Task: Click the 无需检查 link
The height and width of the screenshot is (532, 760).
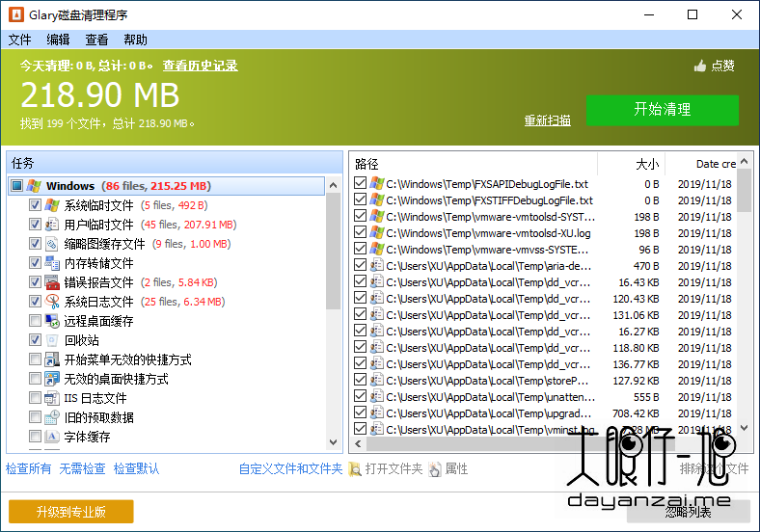Action: click(82, 468)
